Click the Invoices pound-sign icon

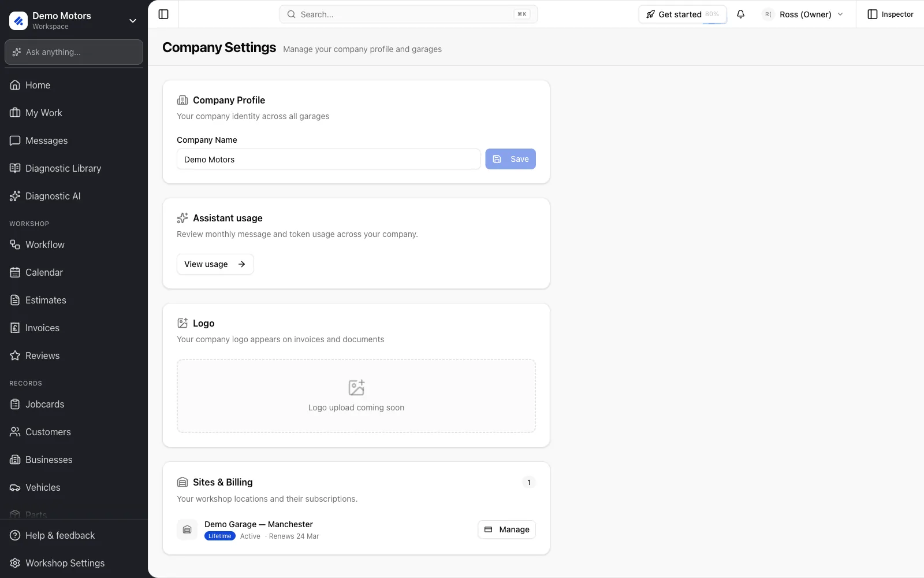(15, 328)
